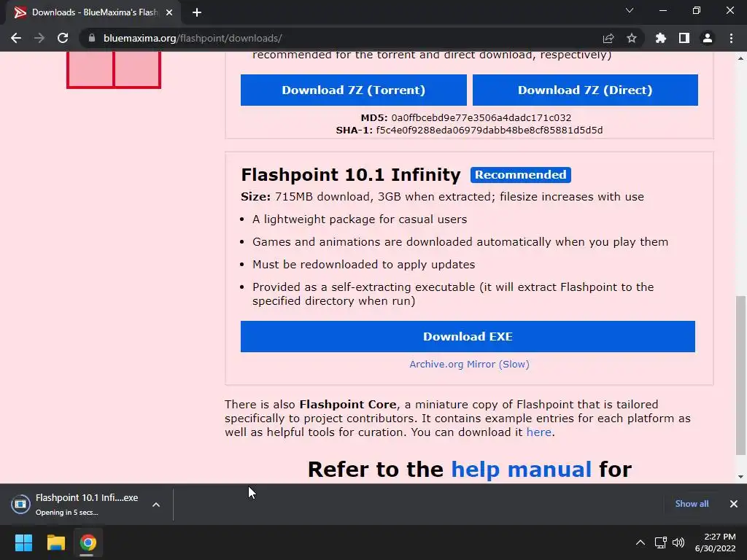Click 'A lightweight package for casual users' bullet
The image size is (747, 560).
point(360,219)
